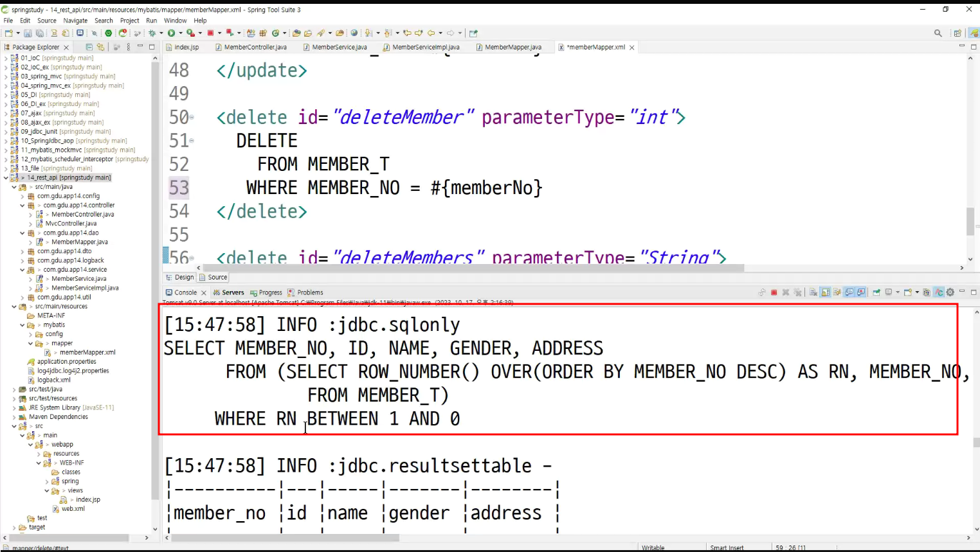Click the editor horizontal scrollbar thumb
Screen dimensions: 980x552
(473, 268)
